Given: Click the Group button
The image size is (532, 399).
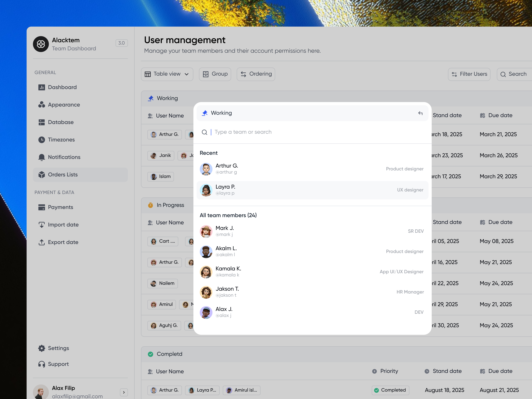Looking at the screenshot, I should [x=215, y=74].
